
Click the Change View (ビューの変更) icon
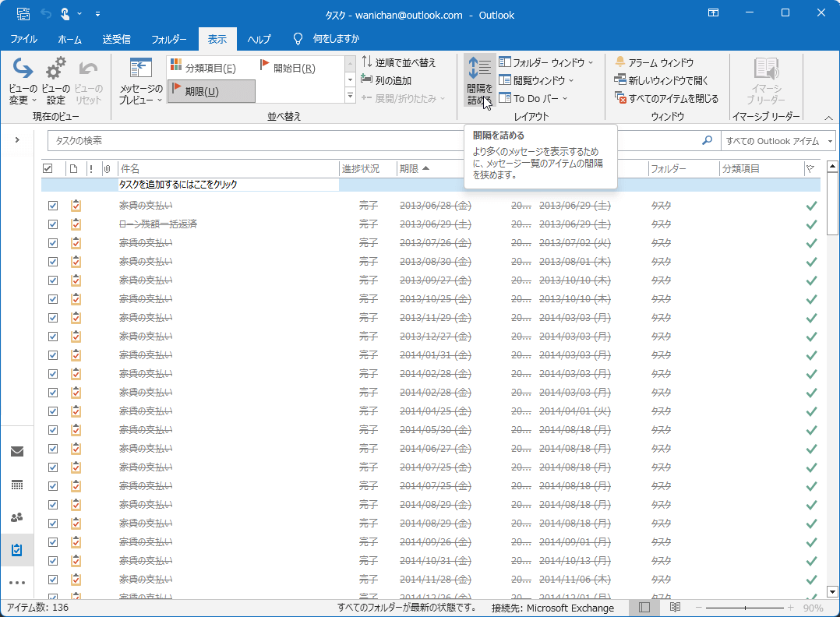pos(23,70)
